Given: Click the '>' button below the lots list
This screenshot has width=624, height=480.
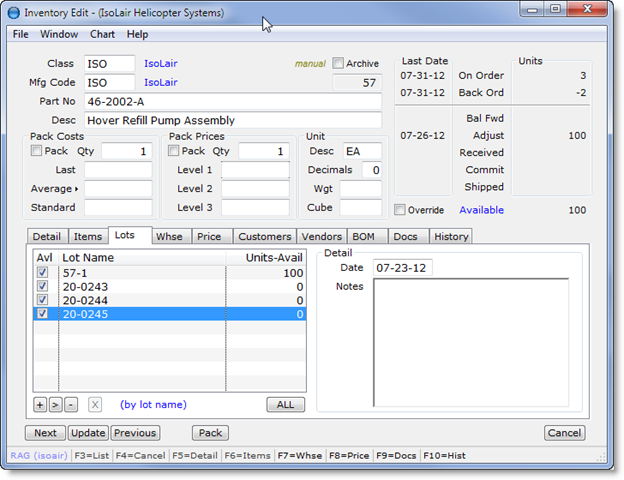Looking at the screenshot, I should (55, 405).
